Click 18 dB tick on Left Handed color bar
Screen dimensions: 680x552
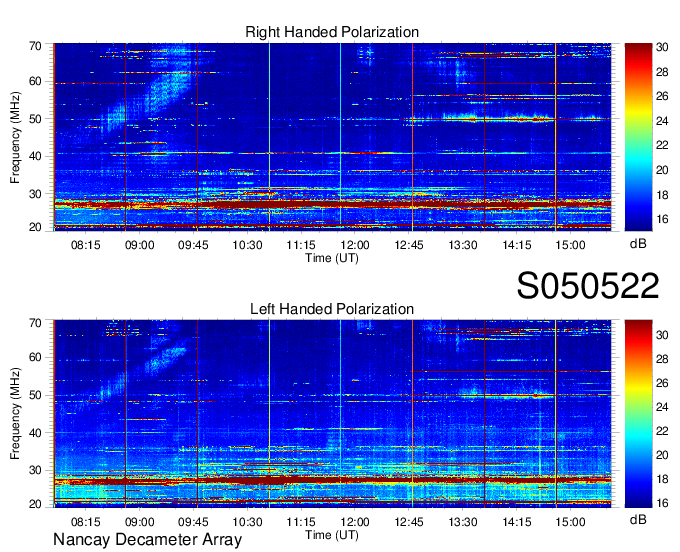pyautogui.click(x=662, y=479)
